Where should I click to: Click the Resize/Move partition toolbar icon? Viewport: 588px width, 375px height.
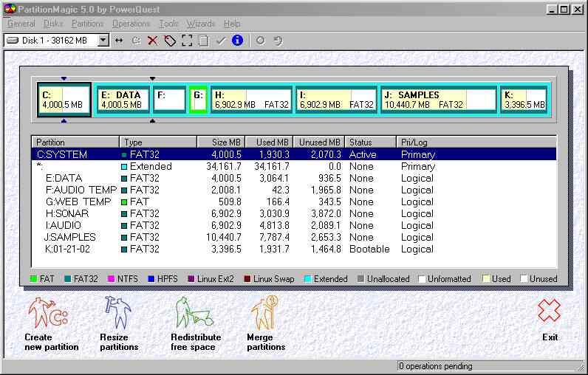(119, 41)
